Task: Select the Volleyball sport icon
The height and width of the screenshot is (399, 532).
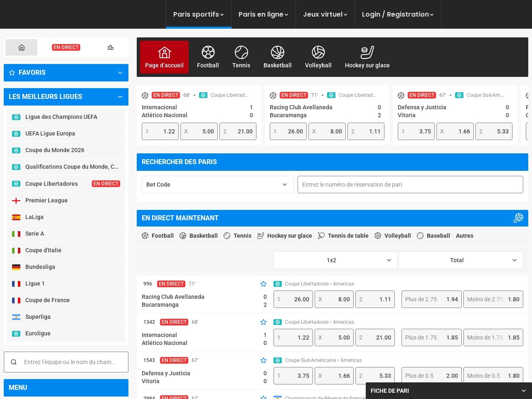Action: click(x=318, y=57)
